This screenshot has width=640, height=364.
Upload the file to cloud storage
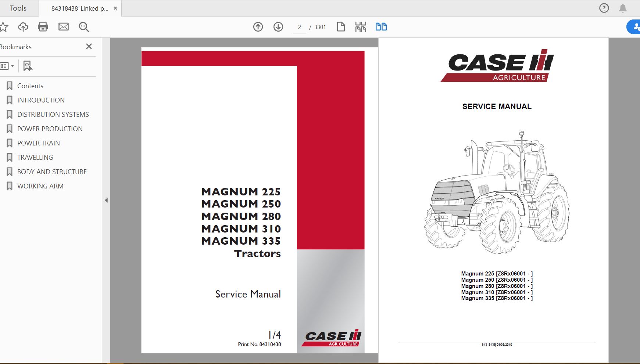click(23, 26)
